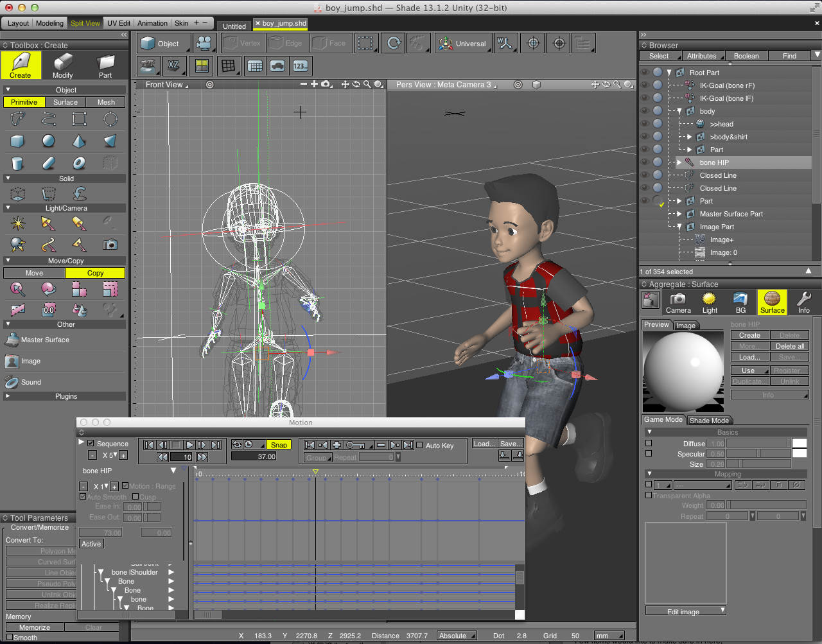
Task: Click the Camera icon in Aggregate
Action: pyautogui.click(x=678, y=302)
